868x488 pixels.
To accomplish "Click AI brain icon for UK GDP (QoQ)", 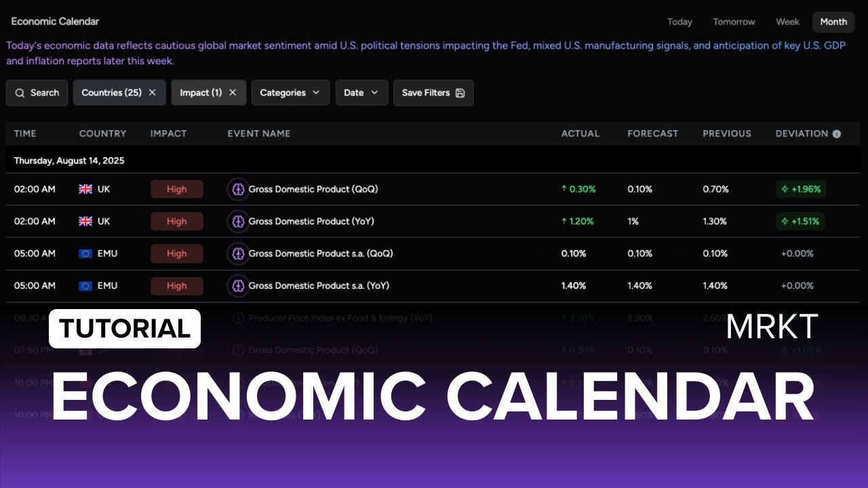I will click(238, 189).
